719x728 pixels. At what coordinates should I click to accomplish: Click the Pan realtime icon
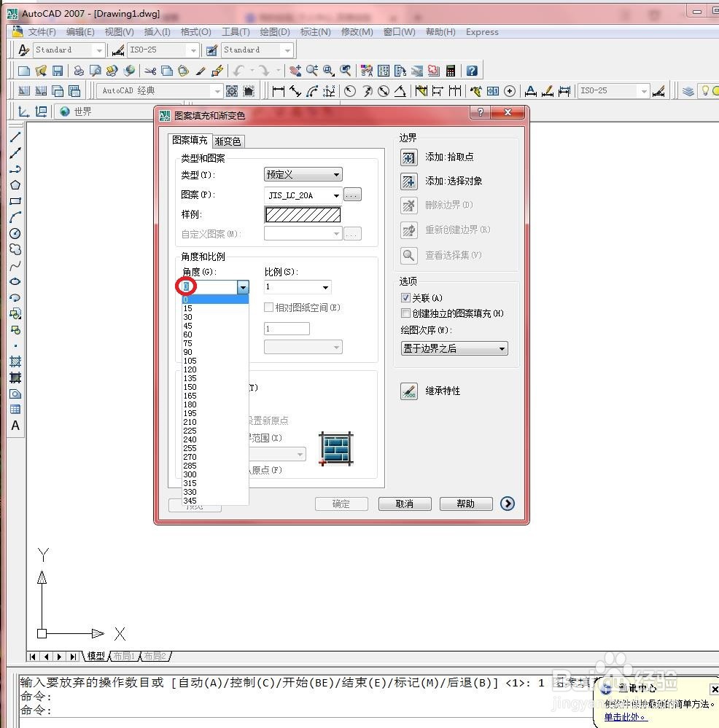click(295, 71)
